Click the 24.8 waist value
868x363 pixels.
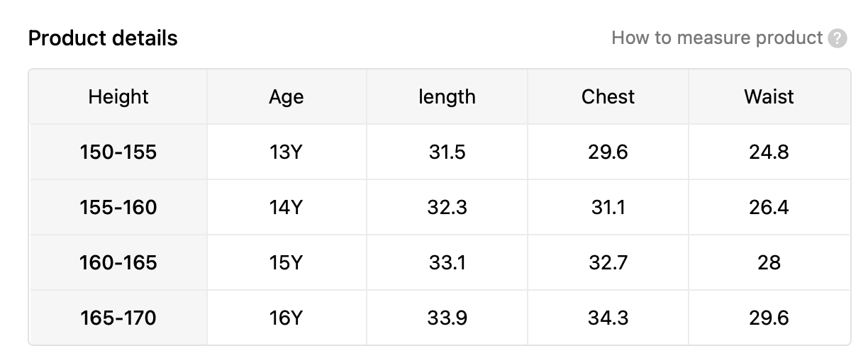point(769,152)
